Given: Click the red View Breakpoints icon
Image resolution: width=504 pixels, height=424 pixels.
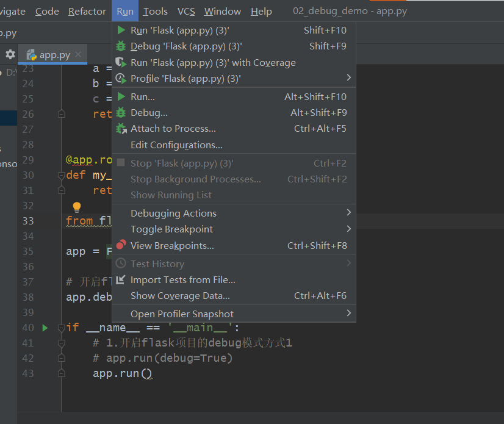Looking at the screenshot, I should [121, 245].
